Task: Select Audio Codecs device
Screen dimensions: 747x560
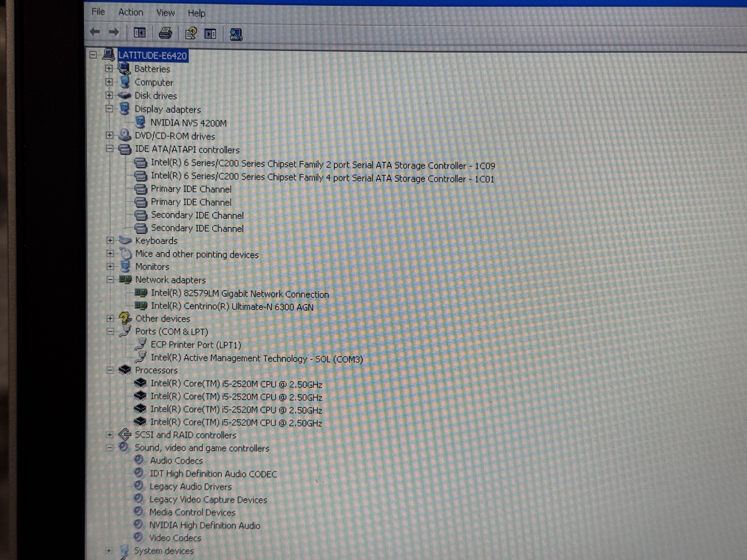Action: (x=176, y=461)
